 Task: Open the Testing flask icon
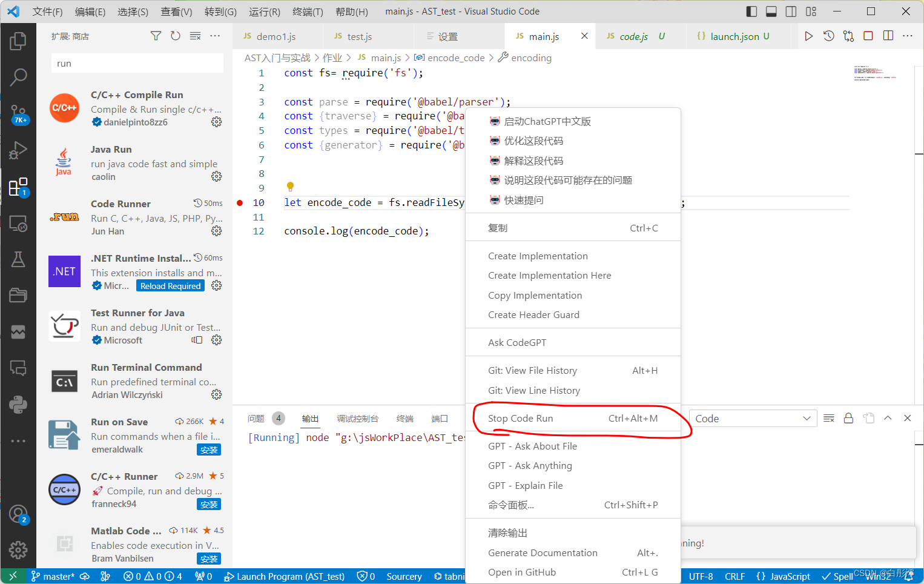click(18, 259)
